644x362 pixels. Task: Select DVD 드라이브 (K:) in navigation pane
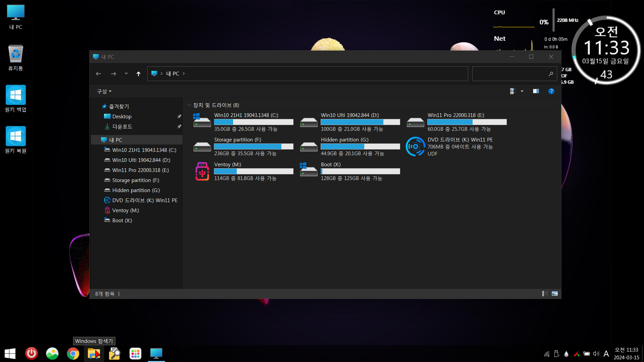[x=145, y=200]
